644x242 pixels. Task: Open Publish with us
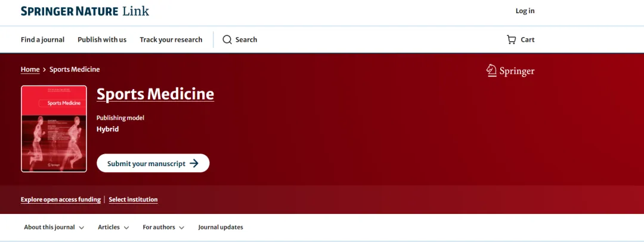[x=102, y=39]
